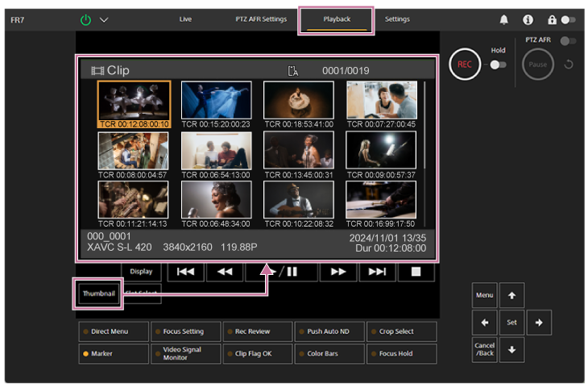Toggle the lock switch in top bar
Screen dimensions: 588x387
[x=569, y=19]
